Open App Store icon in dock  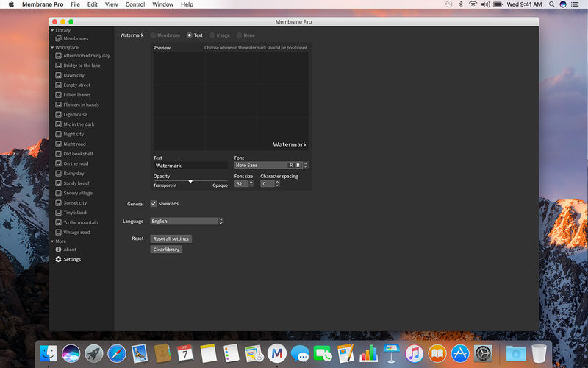pyautogui.click(x=460, y=353)
